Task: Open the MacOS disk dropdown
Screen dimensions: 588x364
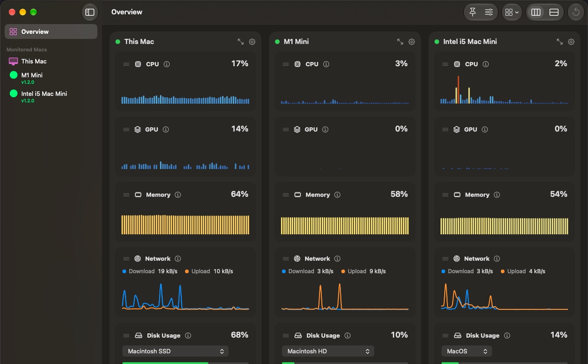Action: tap(467, 351)
